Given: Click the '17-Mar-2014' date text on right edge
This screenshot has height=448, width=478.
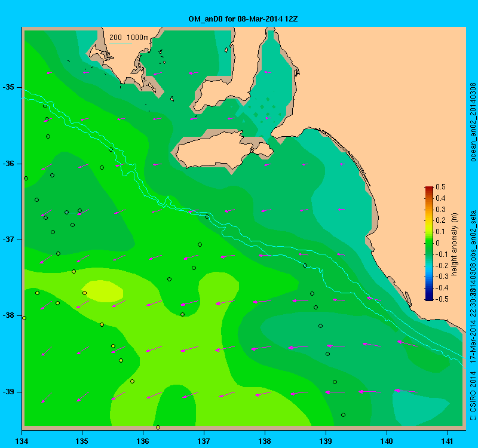Looking at the screenshot, I should (473, 340).
